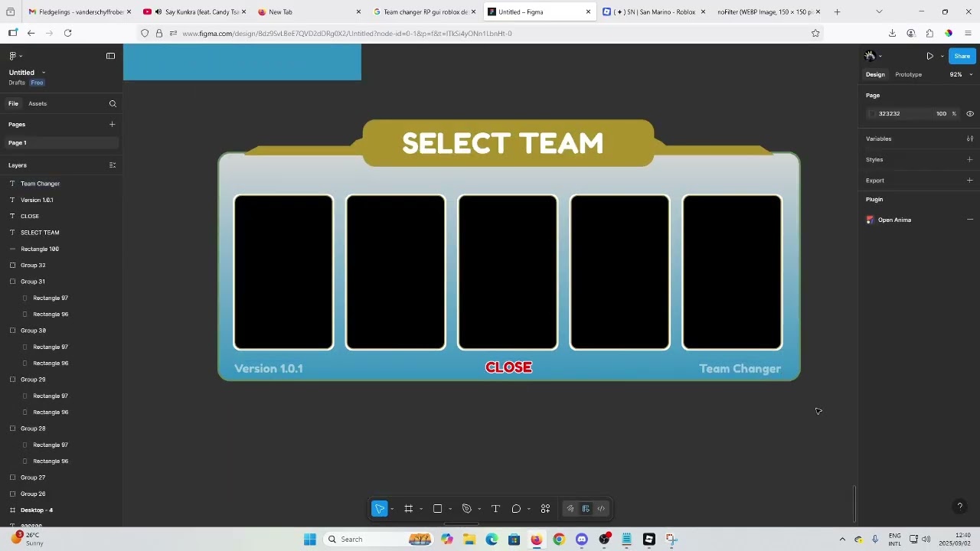
Task: Toggle page background visibility eye
Action: [969, 114]
